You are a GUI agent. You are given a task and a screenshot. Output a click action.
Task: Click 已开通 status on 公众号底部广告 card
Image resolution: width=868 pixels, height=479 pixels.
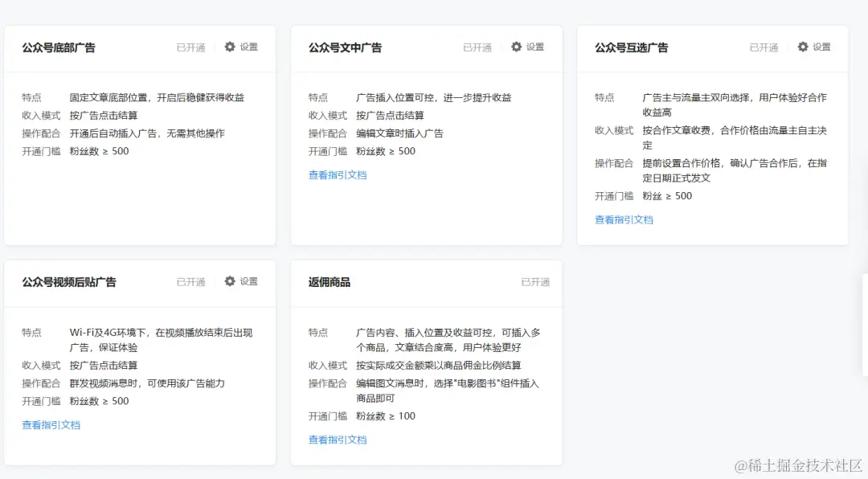[x=191, y=47]
